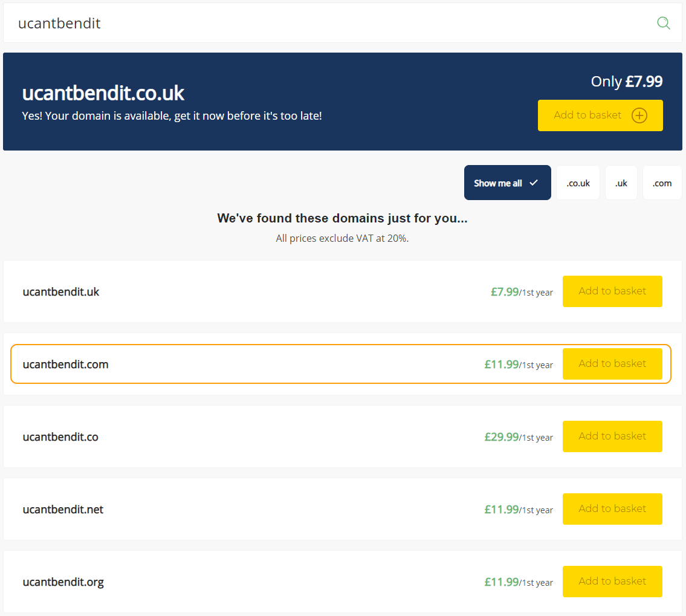The image size is (686, 616).
Task: Filter results by .uk extension
Action: coord(621,183)
